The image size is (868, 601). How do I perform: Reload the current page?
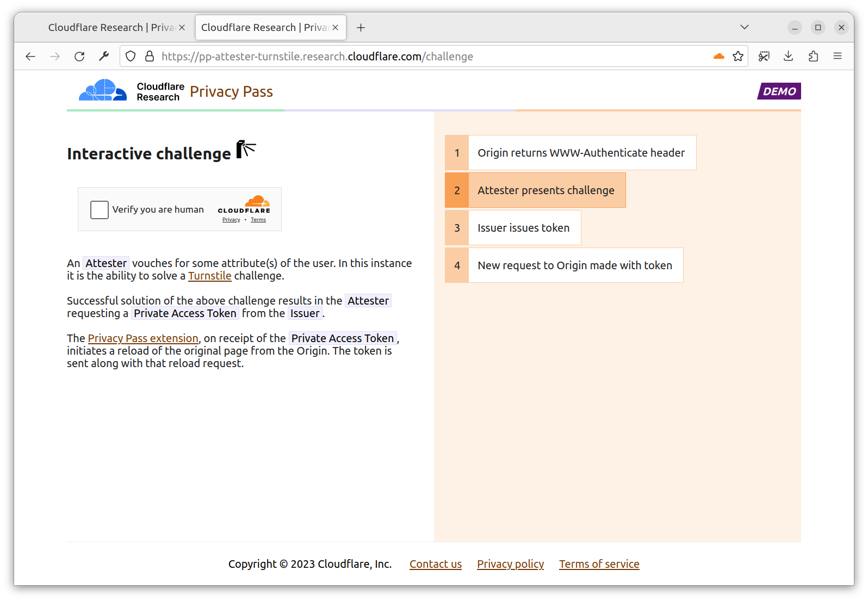(x=79, y=56)
